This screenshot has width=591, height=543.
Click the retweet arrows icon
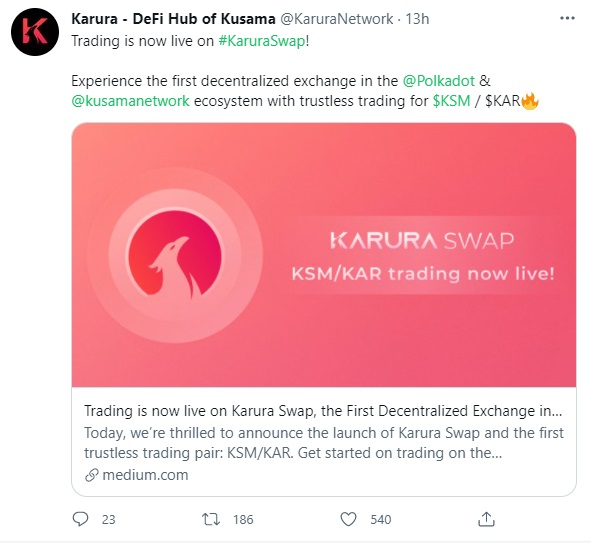click(211, 520)
